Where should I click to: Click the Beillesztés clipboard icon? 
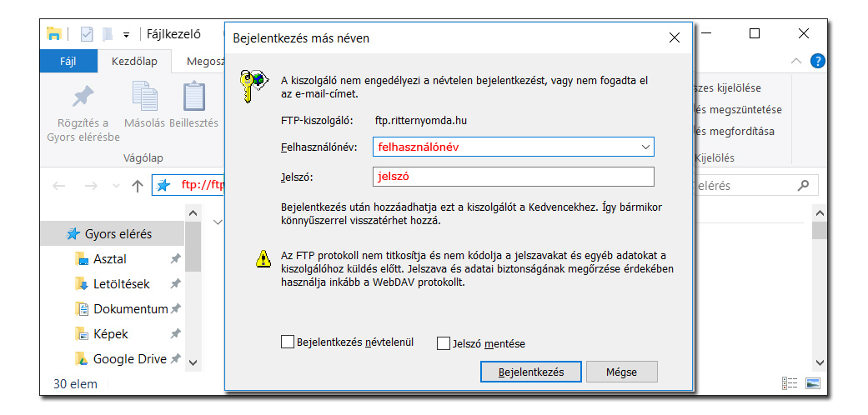(193, 97)
